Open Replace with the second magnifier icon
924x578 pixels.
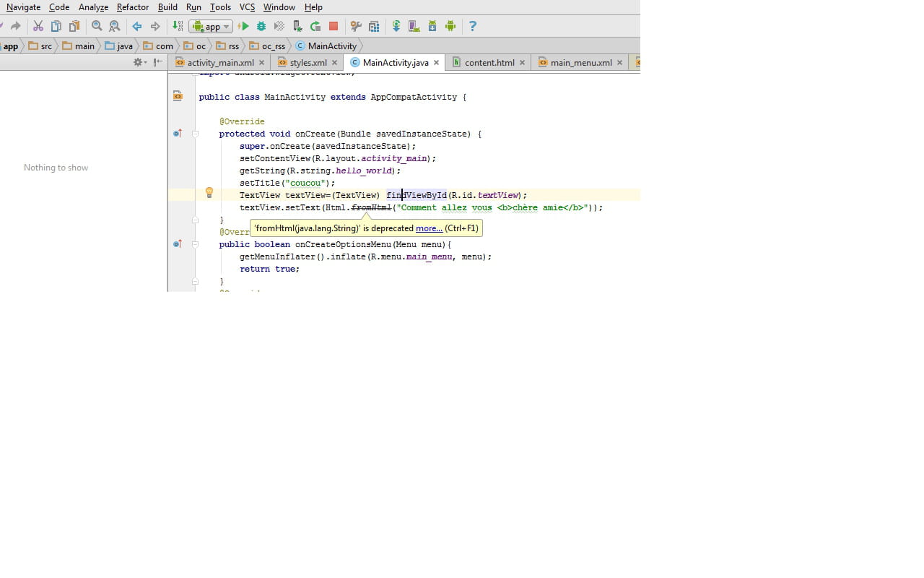click(x=115, y=26)
